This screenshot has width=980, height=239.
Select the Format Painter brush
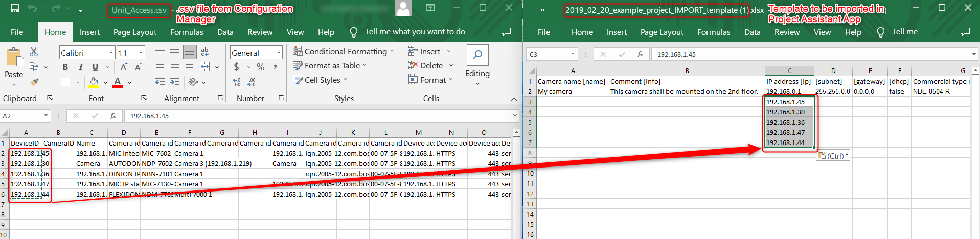pos(34,82)
